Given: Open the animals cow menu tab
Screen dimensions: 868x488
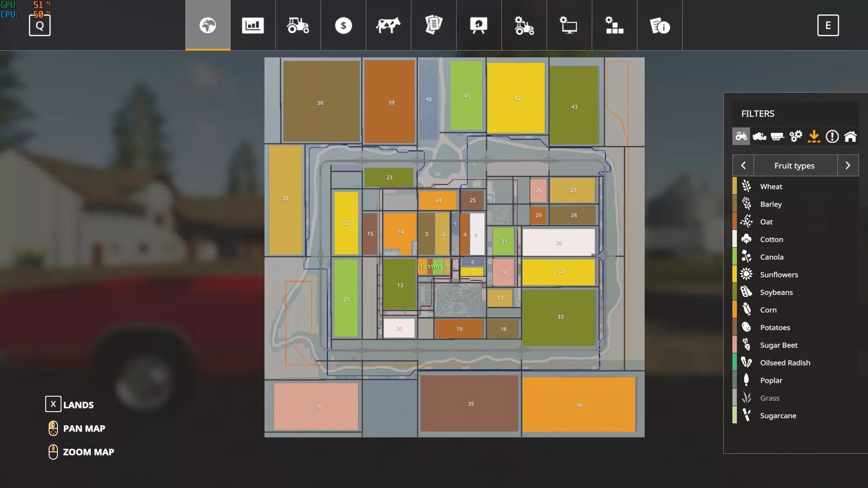Looking at the screenshot, I should click(x=388, y=25).
